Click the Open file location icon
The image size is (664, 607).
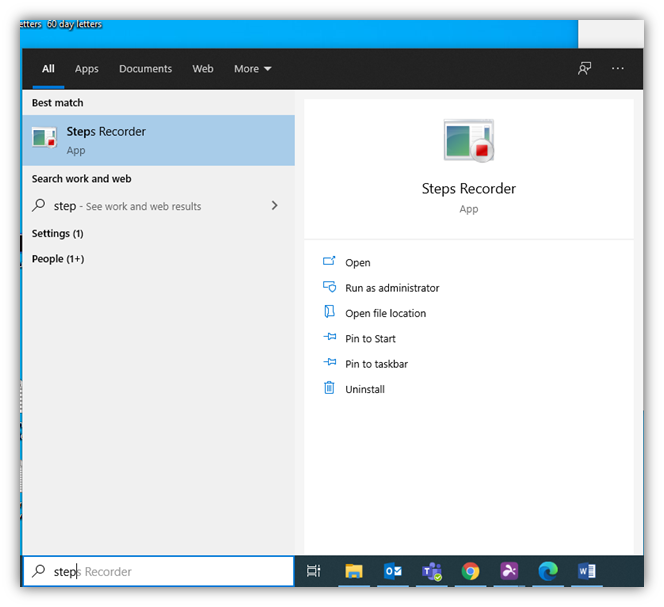329,312
